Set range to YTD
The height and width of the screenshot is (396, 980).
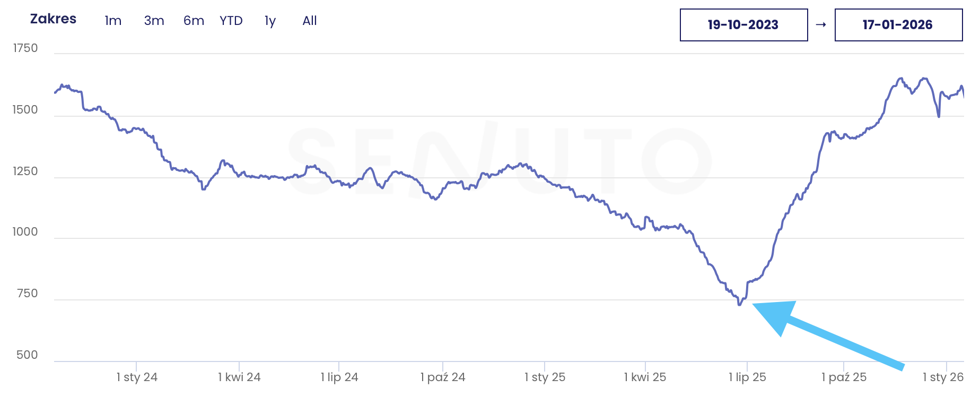[x=231, y=21]
